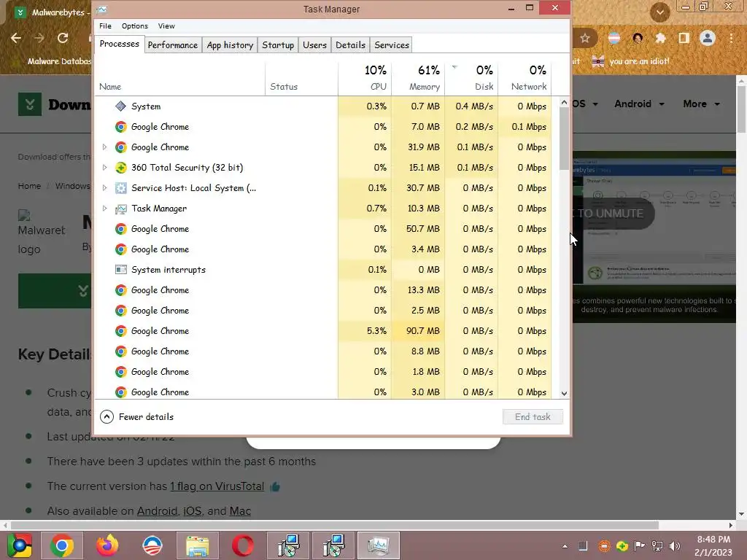Open Chrome extensions puzzle icon
The height and width of the screenshot is (560, 747).
pos(660,38)
